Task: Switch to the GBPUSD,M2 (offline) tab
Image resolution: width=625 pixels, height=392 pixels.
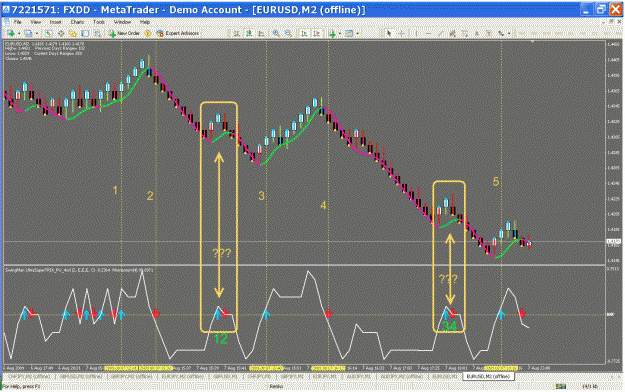Action: click(x=80, y=376)
